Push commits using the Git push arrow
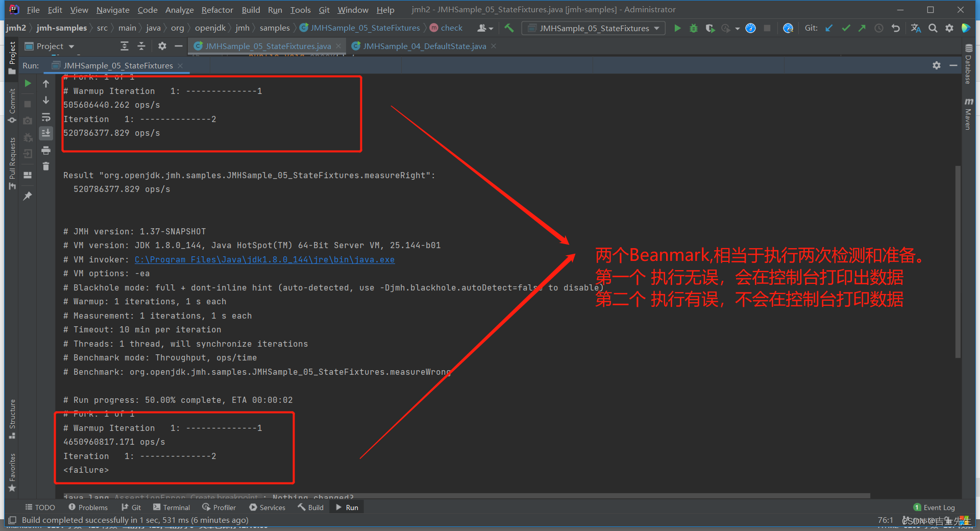Image resolution: width=980 pixels, height=531 pixels. 862,28
